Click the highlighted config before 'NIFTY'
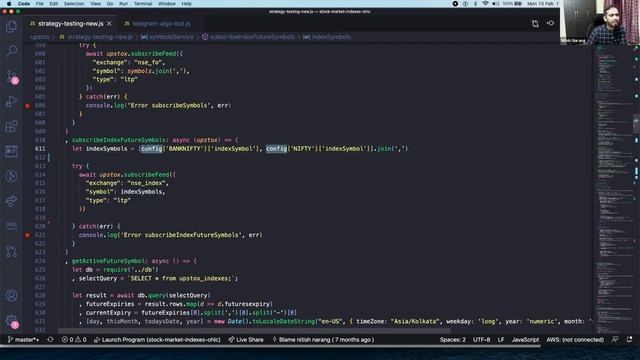 (x=276, y=149)
